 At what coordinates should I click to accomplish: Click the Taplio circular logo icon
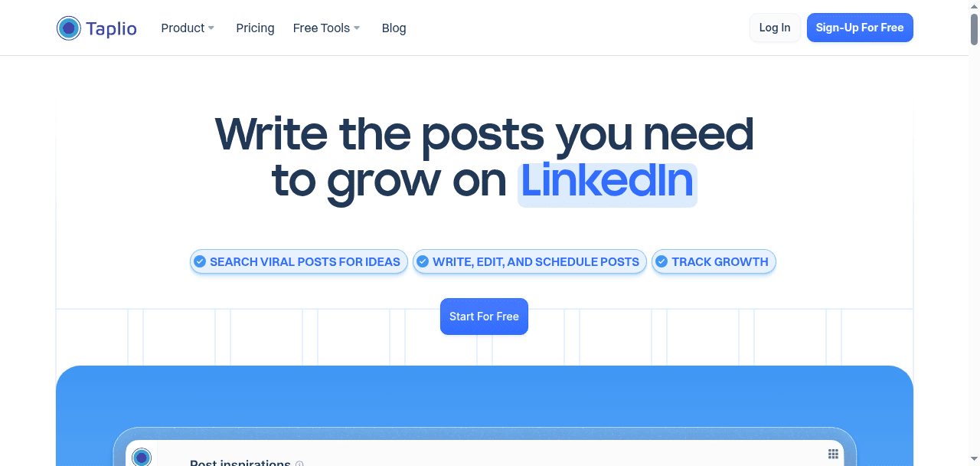tap(69, 28)
